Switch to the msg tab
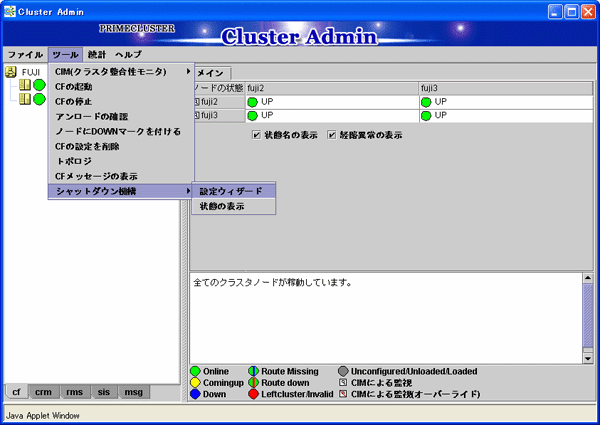Viewport: 600px width, 425px height. point(133,392)
